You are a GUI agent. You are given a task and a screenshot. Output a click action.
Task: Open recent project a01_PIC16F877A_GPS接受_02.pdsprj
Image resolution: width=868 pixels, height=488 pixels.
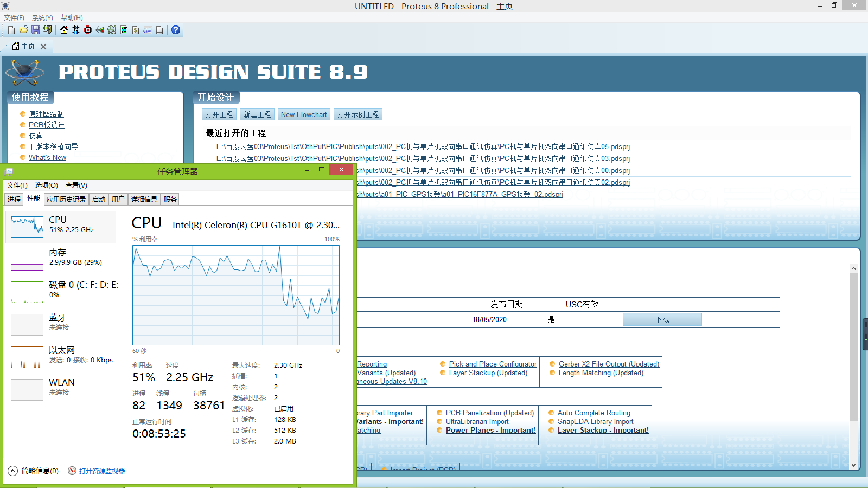pyautogui.click(x=460, y=194)
